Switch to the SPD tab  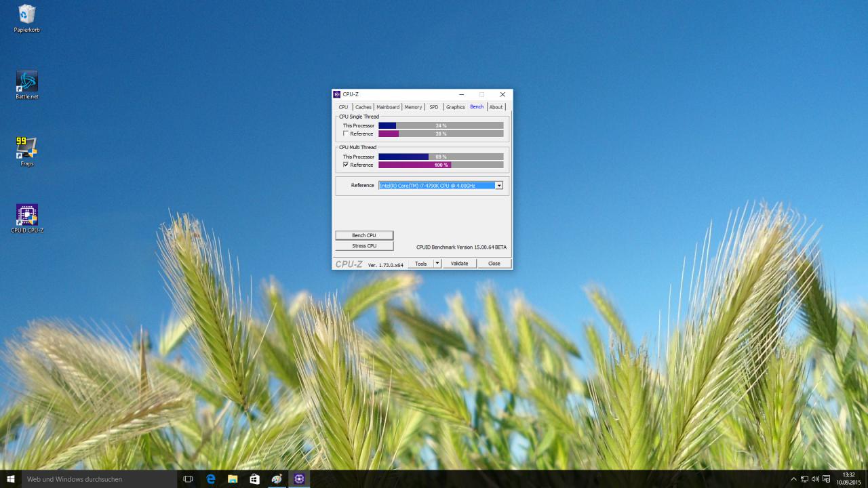tap(434, 107)
